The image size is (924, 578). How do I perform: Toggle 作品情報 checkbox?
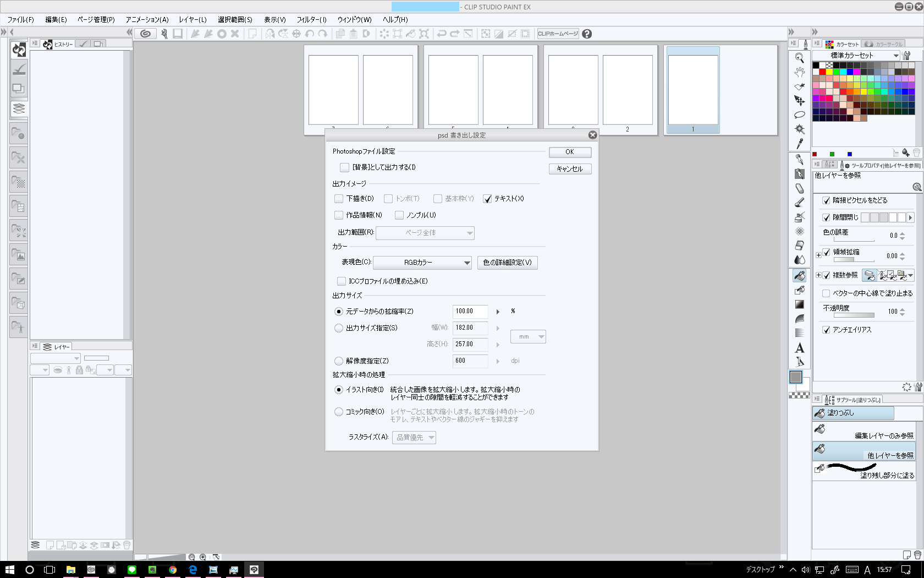point(339,215)
